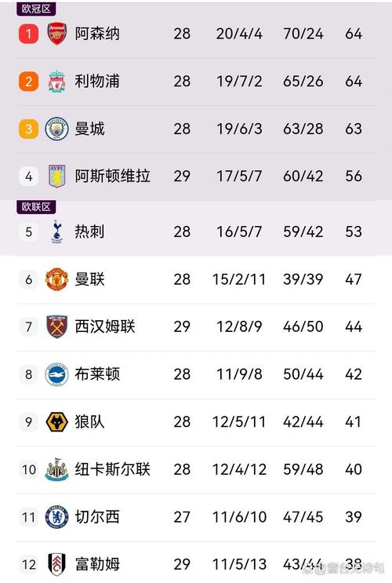Open team name 西汉姆联
The height and width of the screenshot is (583, 392).
coord(105,326)
